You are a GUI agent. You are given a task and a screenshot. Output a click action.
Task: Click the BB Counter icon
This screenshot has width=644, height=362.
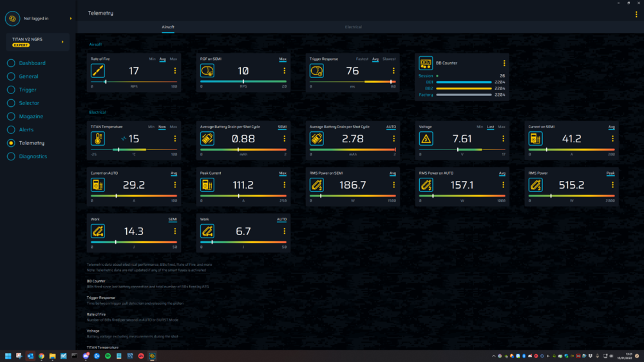(426, 63)
